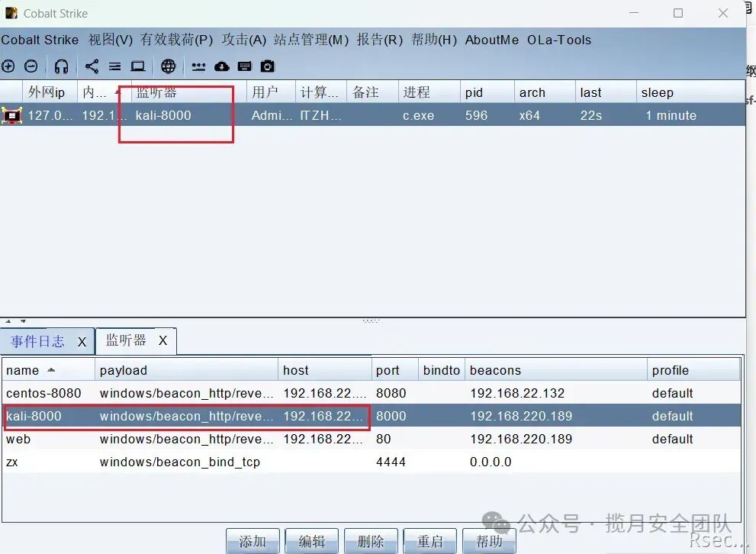Screen dimensions: 756x554
Task: Sort listeners by name column header
Action: click(x=48, y=370)
